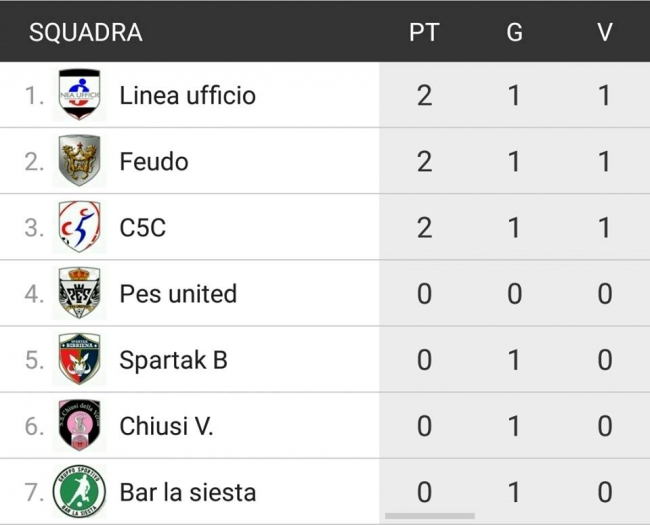The image size is (650, 525).
Task: Tap the Pes united crown crest
Action: [79, 293]
